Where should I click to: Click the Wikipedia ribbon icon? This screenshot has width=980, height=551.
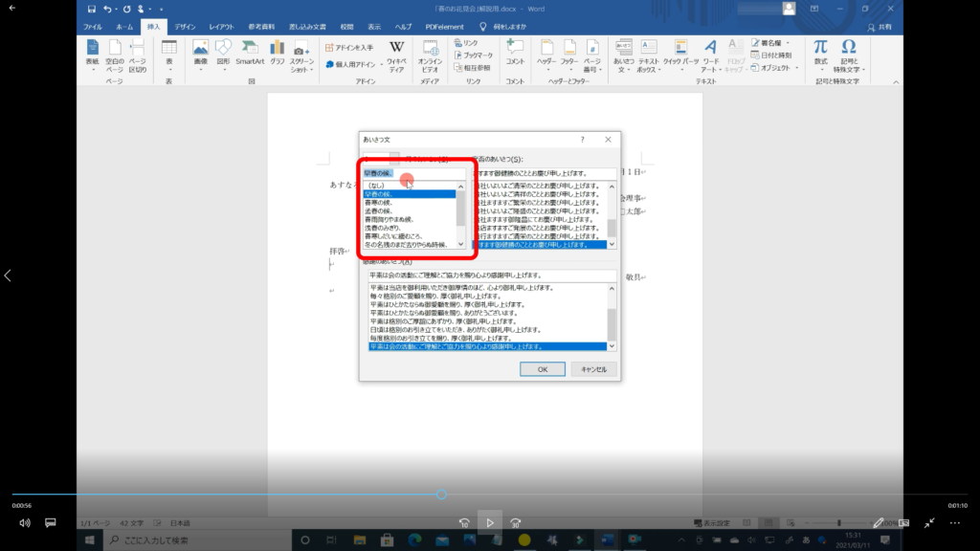396,52
